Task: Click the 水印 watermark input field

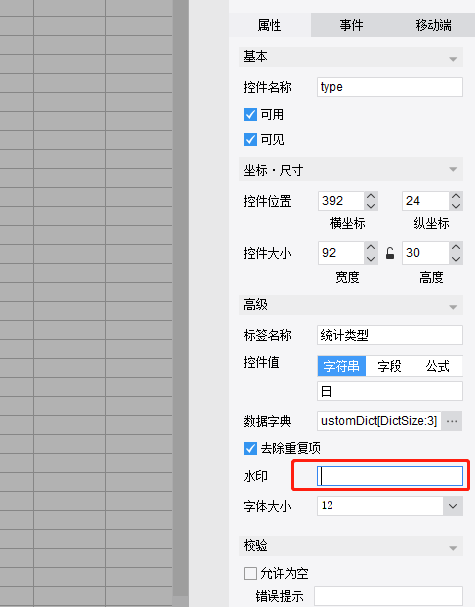Action: coord(390,476)
